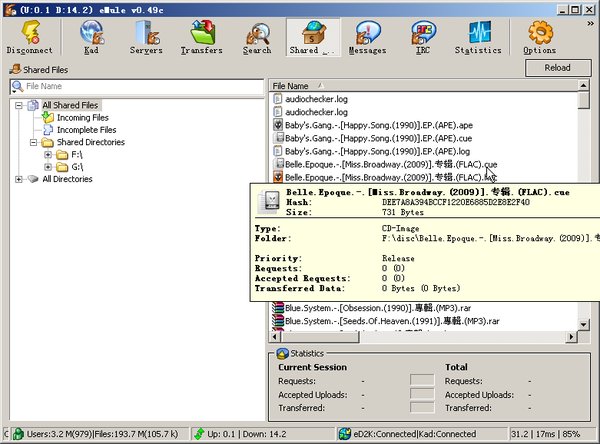Select Shared Directories folder
This screenshot has height=444, width=600.
[91, 142]
